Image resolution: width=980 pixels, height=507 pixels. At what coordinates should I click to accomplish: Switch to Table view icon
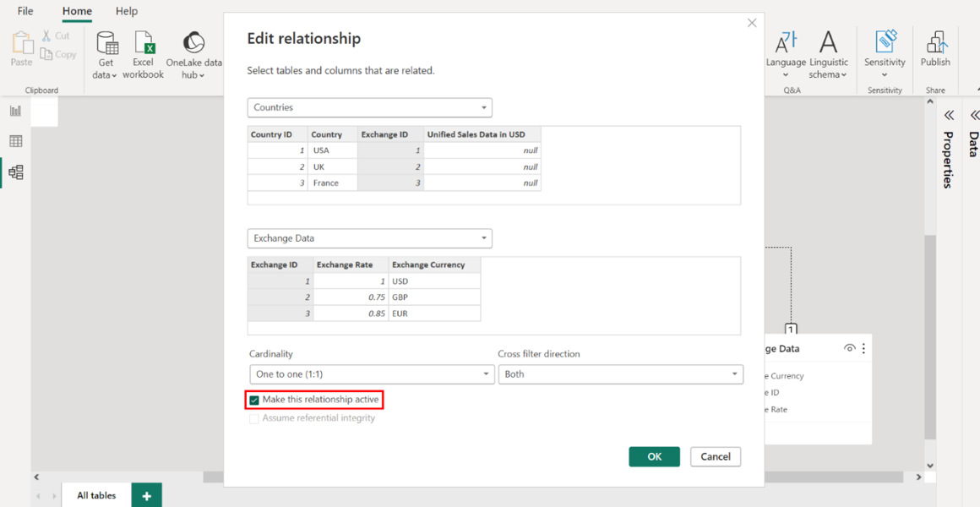(15, 141)
